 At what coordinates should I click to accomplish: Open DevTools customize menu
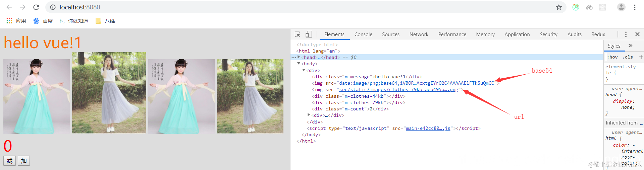(x=626, y=34)
